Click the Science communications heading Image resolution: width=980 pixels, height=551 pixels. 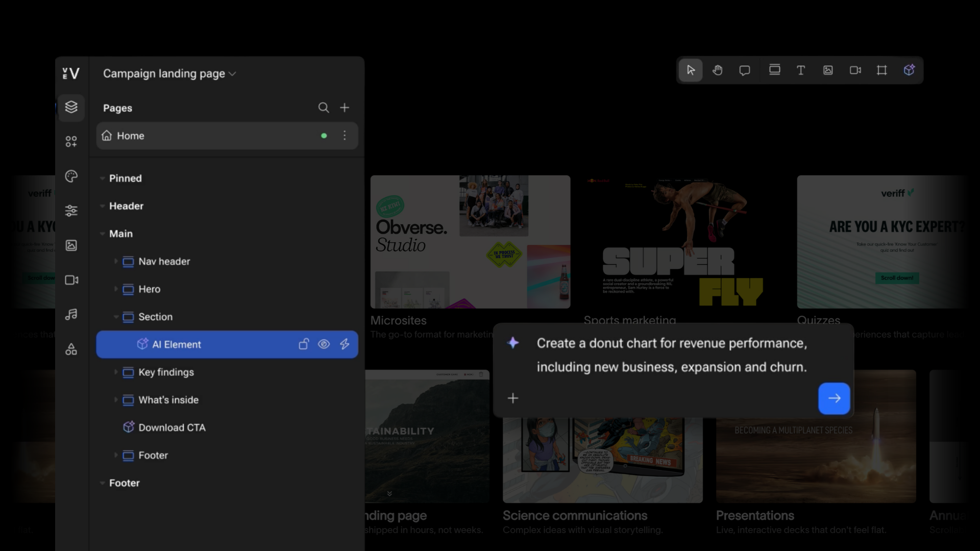(x=575, y=515)
